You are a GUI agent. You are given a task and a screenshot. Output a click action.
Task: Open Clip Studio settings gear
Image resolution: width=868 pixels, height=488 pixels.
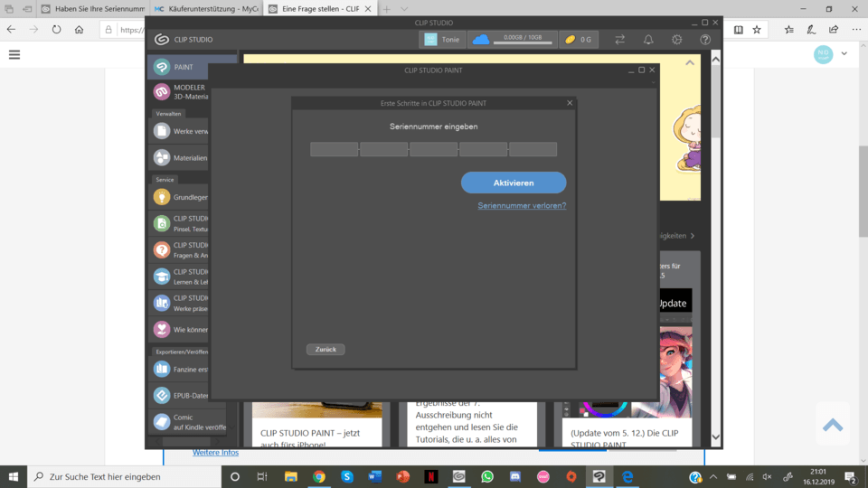click(x=676, y=40)
